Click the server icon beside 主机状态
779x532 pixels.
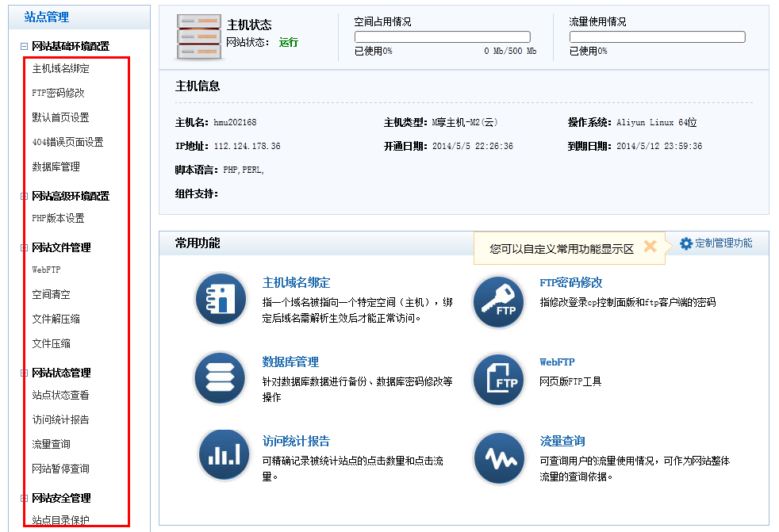[x=198, y=36]
